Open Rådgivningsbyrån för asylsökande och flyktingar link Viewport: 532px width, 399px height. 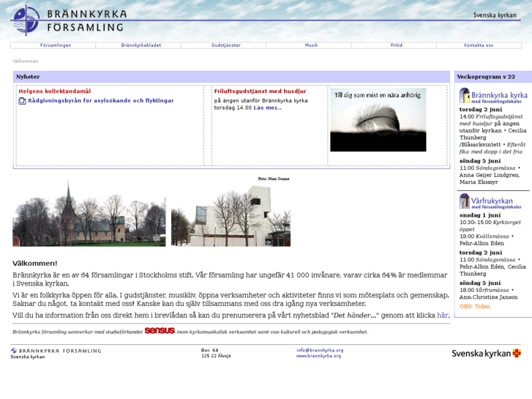coord(101,100)
